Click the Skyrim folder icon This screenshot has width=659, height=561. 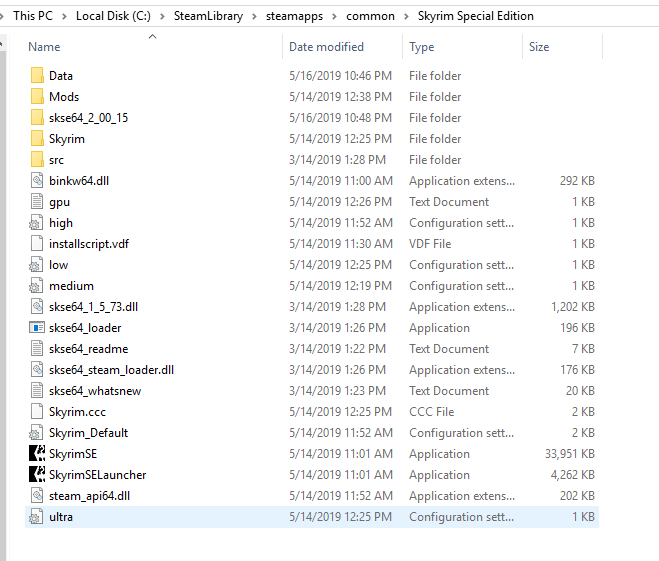pos(37,139)
